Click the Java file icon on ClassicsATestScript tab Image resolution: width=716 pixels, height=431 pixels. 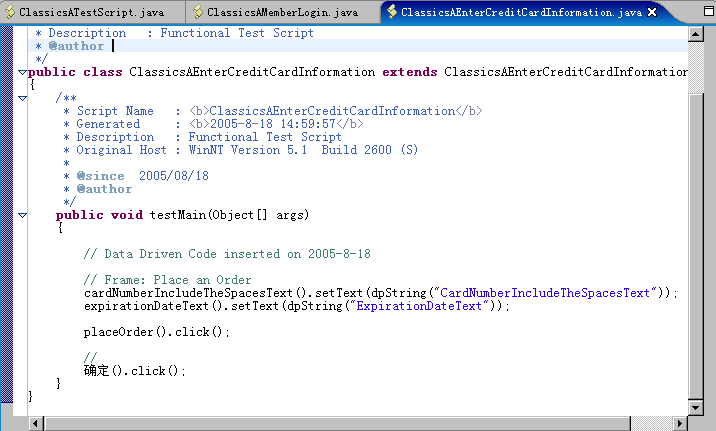pos(10,12)
